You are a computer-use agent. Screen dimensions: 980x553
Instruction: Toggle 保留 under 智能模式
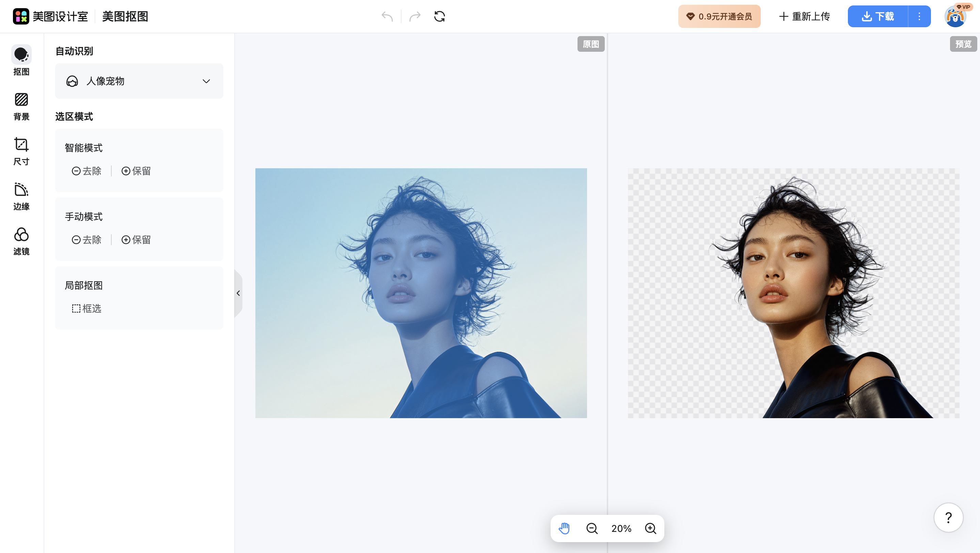136,171
